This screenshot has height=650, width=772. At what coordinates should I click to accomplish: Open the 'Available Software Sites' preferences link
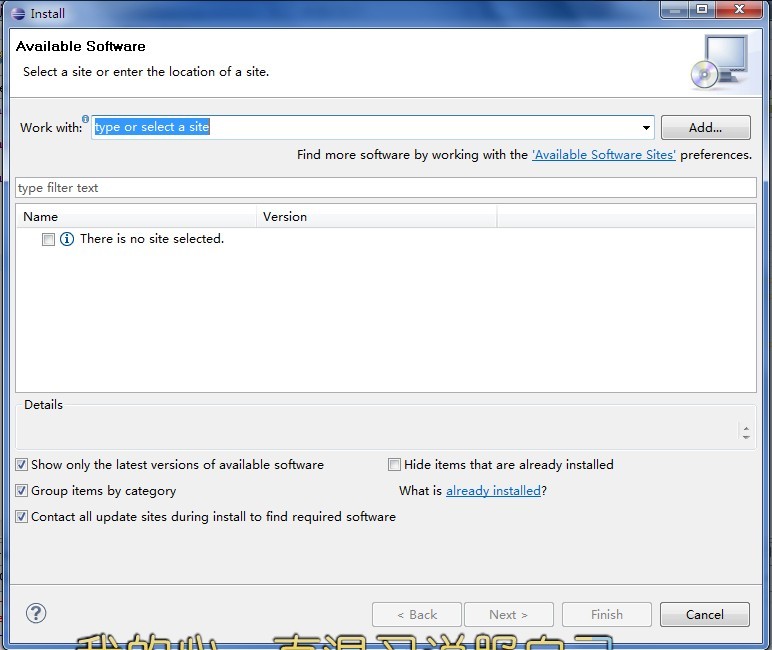604,155
